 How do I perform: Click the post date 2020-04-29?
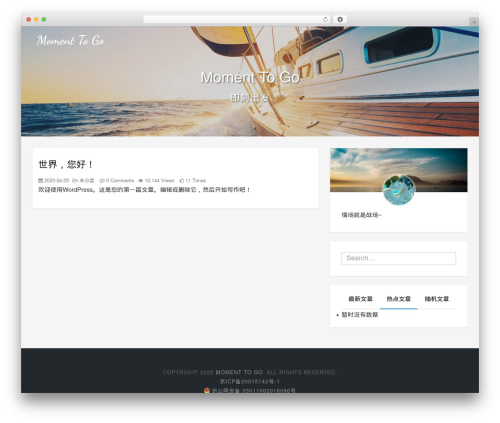56,181
